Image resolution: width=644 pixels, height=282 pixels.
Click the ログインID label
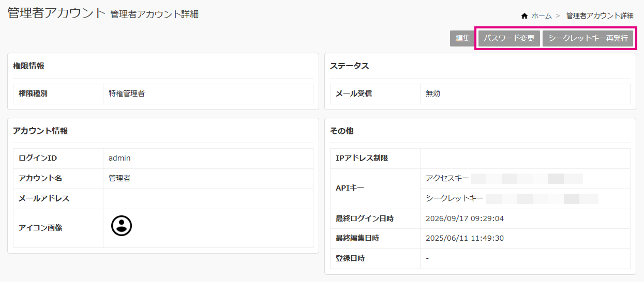pos(38,158)
